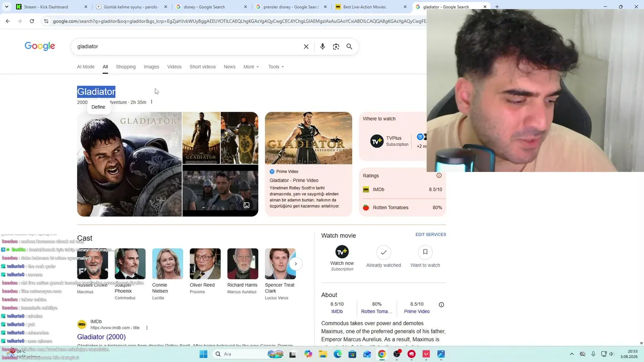Reload the page in Chrome
This screenshot has height=362, width=644.
32,21
